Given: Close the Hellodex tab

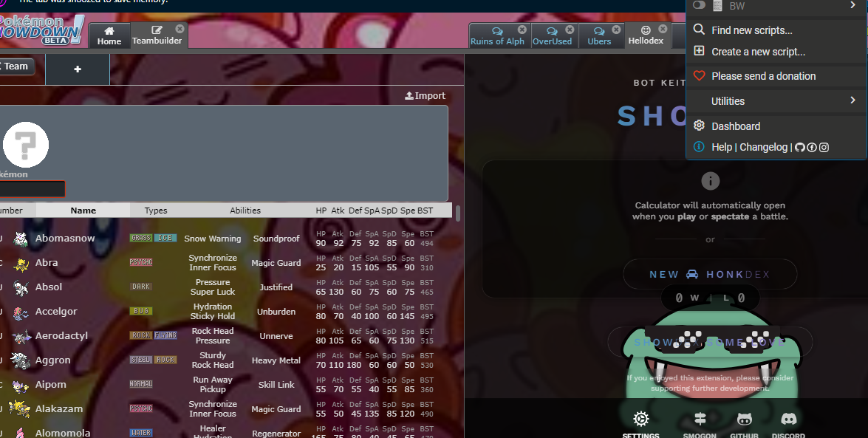Looking at the screenshot, I should (x=663, y=29).
